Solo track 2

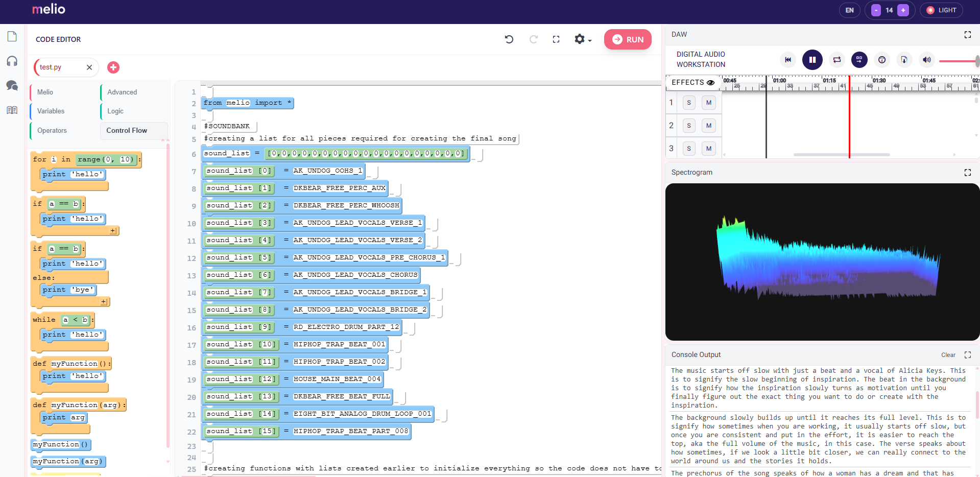point(689,126)
